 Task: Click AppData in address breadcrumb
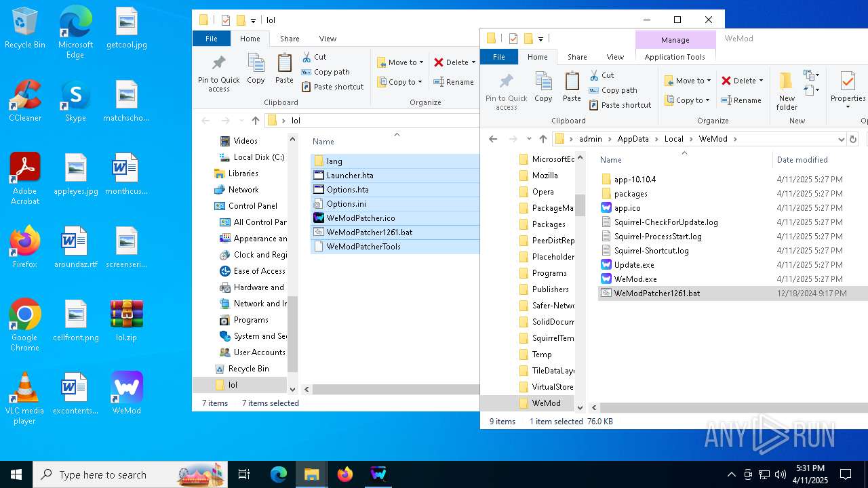point(633,139)
